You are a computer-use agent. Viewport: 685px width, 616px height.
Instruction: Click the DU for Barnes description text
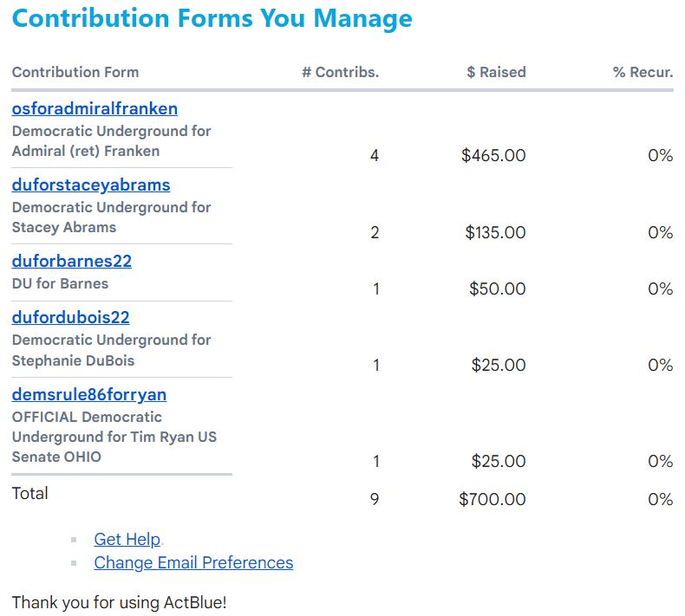60,283
